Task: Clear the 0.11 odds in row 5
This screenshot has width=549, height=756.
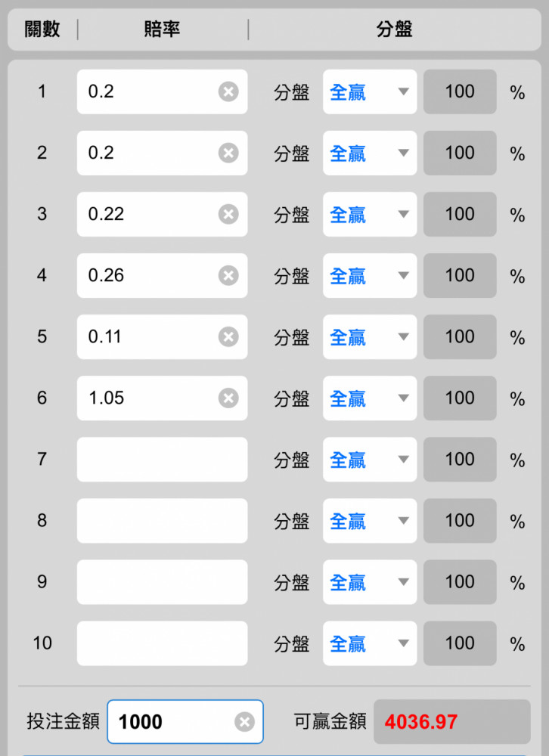Action: point(228,336)
